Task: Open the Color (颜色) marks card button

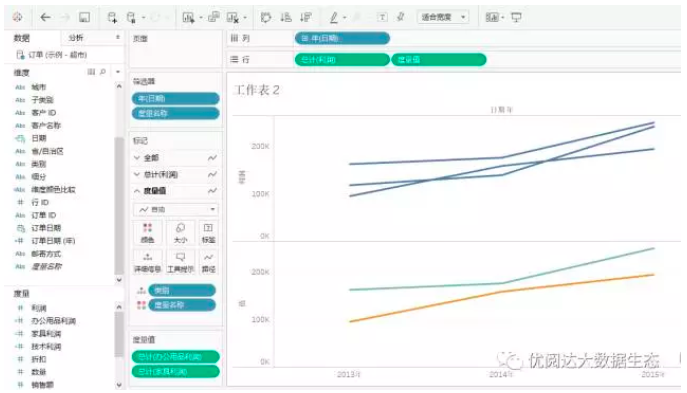Action: point(148,233)
